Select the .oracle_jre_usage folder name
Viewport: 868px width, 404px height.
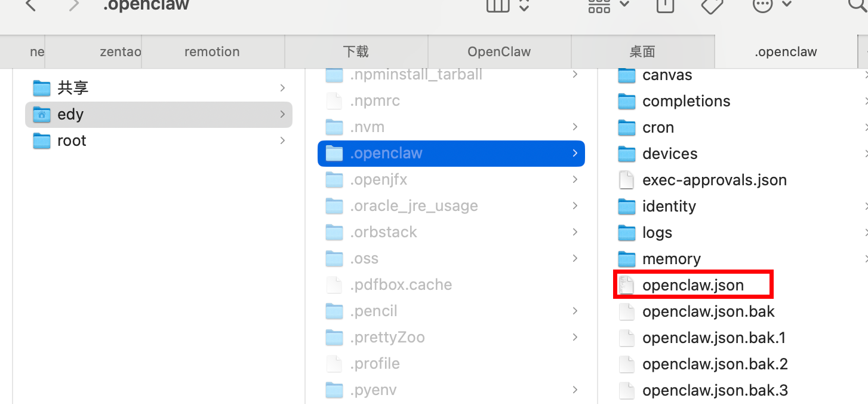tap(414, 206)
